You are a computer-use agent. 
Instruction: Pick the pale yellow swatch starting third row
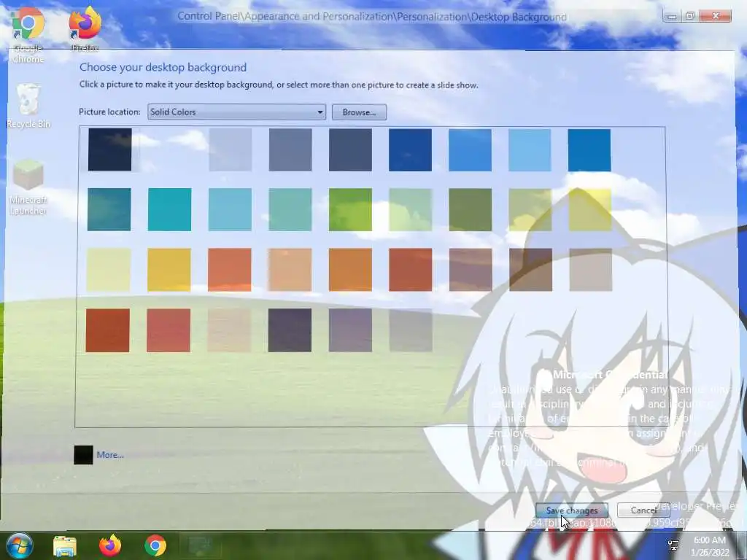point(108,270)
